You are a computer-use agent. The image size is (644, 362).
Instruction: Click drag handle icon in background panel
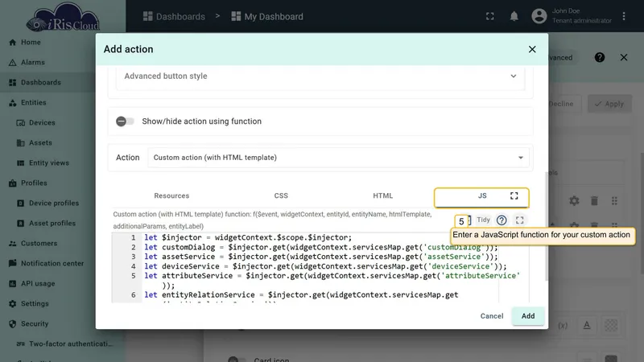pos(614,200)
